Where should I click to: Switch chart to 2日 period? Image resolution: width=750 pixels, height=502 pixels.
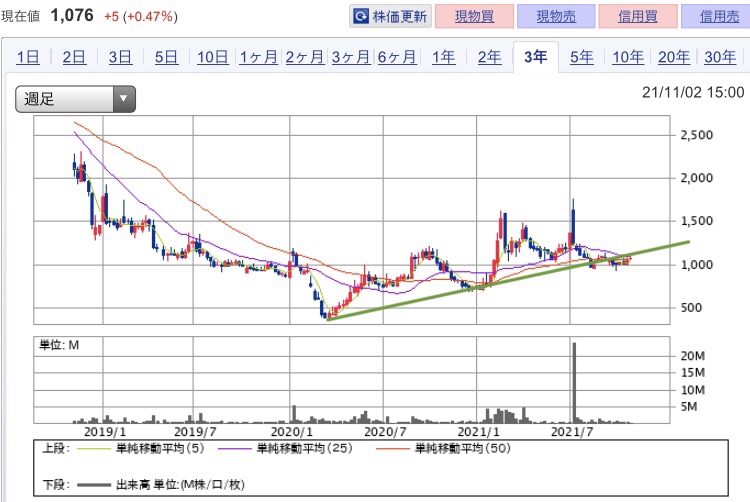pos(74,57)
